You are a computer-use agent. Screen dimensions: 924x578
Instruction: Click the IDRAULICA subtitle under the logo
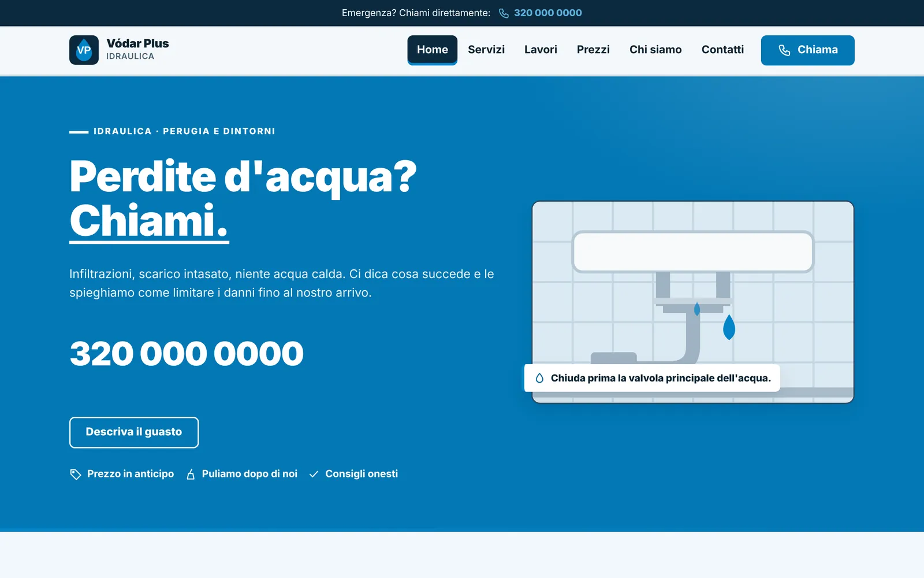(x=130, y=57)
